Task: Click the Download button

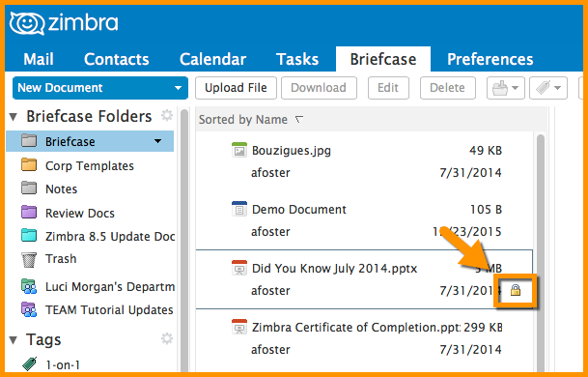Action: 319,88
